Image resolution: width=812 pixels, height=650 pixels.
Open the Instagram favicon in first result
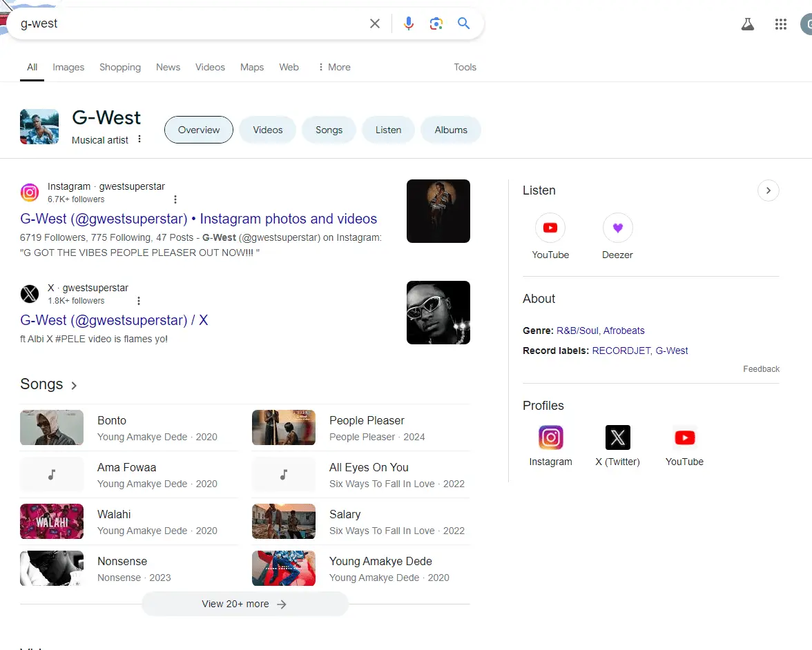[x=30, y=193]
